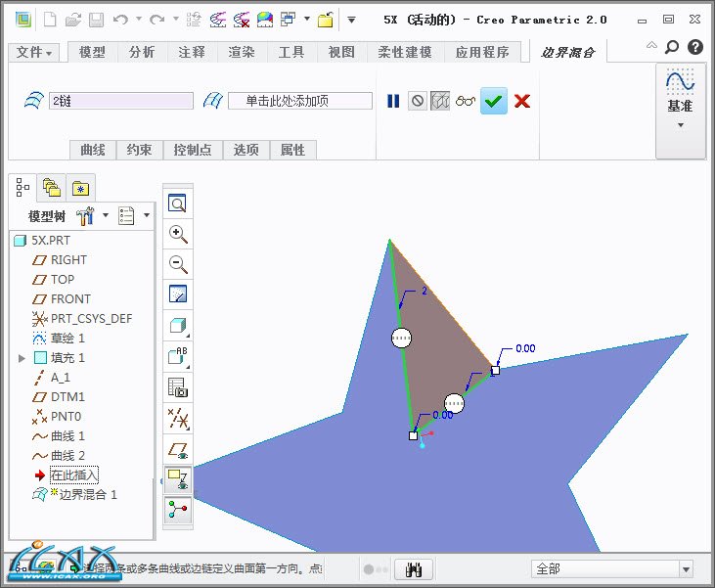Select the Model Tree navigator tab icon
Screen dimensions: 715x588
(22, 188)
